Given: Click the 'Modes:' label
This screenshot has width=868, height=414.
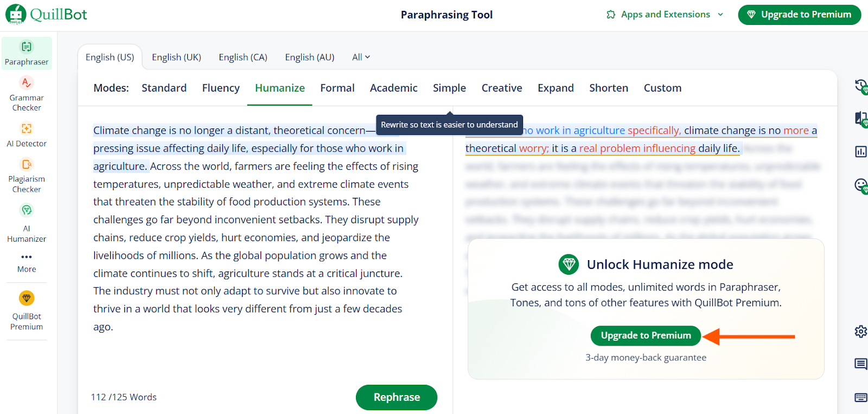Looking at the screenshot, I should (111, 88).
